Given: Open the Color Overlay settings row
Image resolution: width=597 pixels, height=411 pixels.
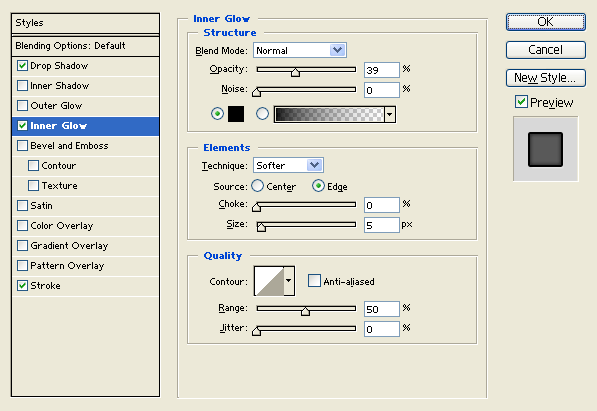Looking at the screenshot, I should (85, 225).
